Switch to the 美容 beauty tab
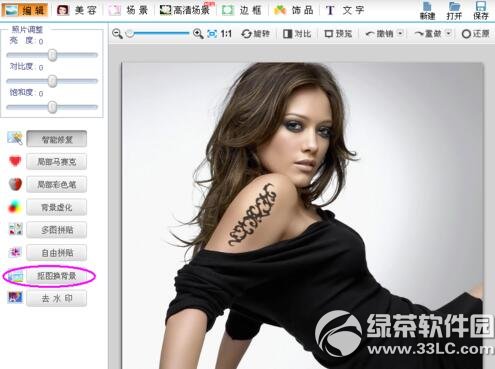Viewport: 495px width, 369px height. coord(77,10)
